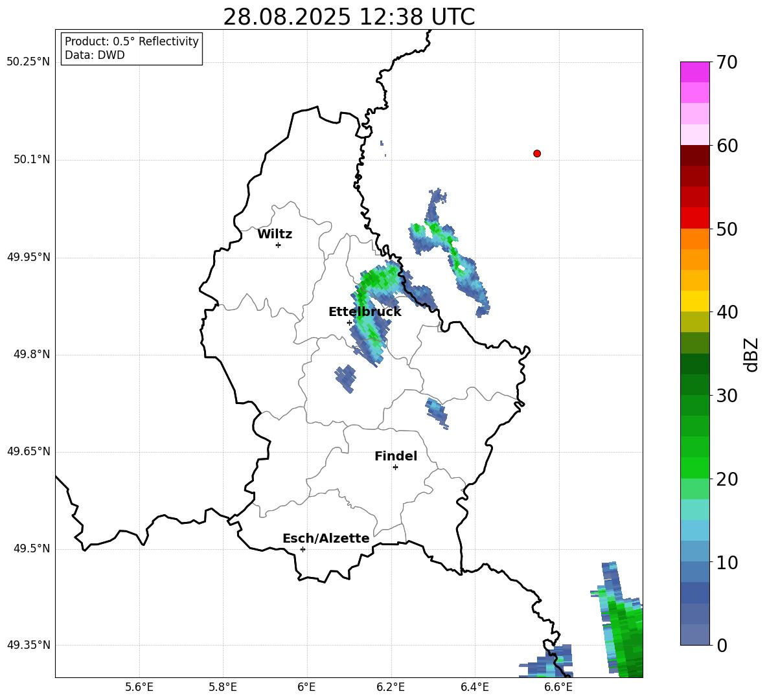Pick the magenta top colorbar swatch
Viewport: 767px width, 700px height.
pos(694,72)
